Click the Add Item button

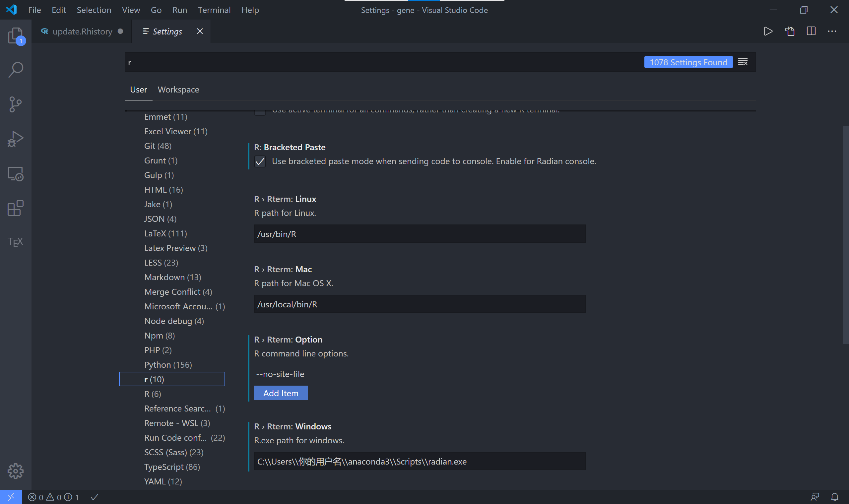click(x=281, y=393)
